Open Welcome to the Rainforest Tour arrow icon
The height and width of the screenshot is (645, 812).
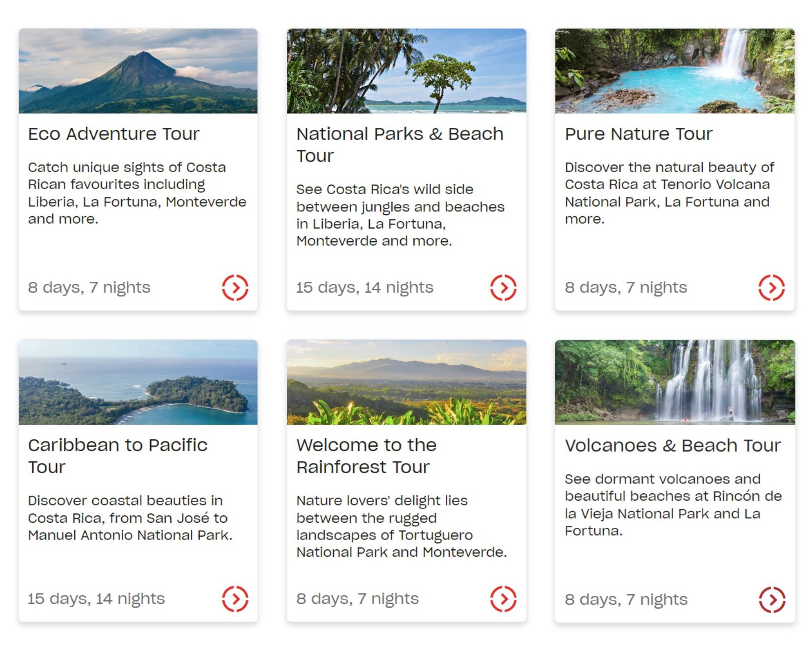[503, 599]
